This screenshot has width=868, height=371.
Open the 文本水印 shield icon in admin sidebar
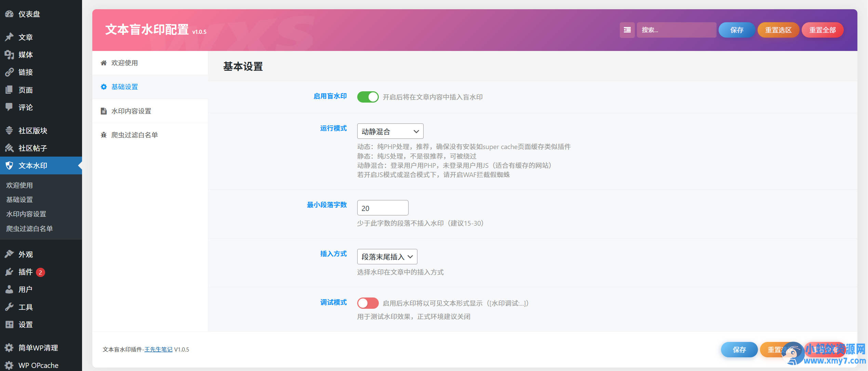[9, 165]
